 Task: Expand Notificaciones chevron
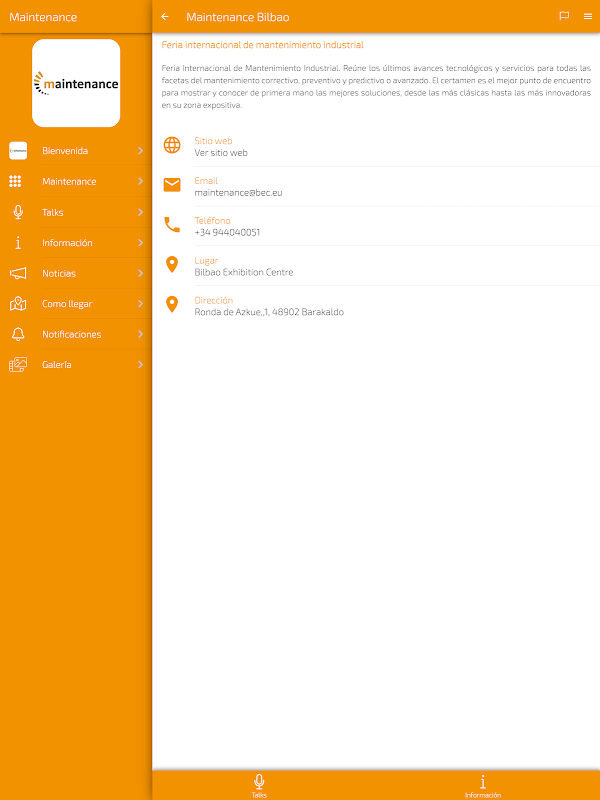coord(140,334)
